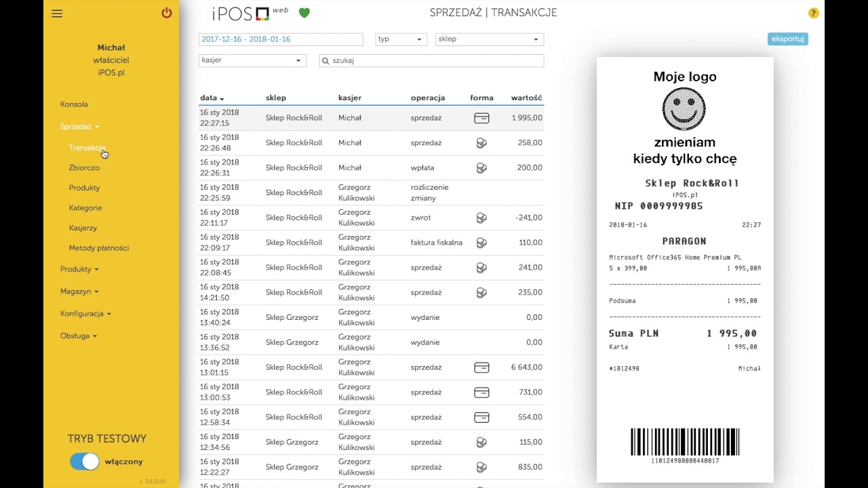This screenshot has width=868, height=488.
Task: Click the user name Michał in sidebar
Action: (x=111, y=48)
